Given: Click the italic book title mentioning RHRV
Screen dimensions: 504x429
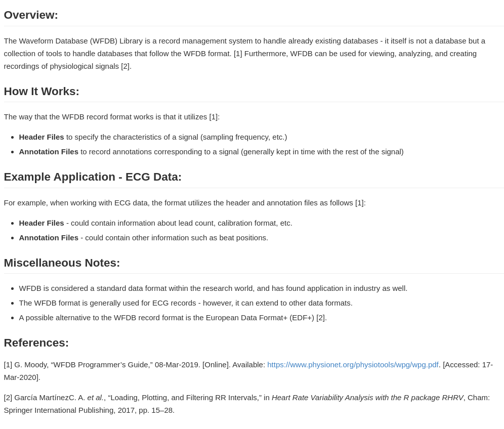Looking at the screenshot, I should 367,398.
